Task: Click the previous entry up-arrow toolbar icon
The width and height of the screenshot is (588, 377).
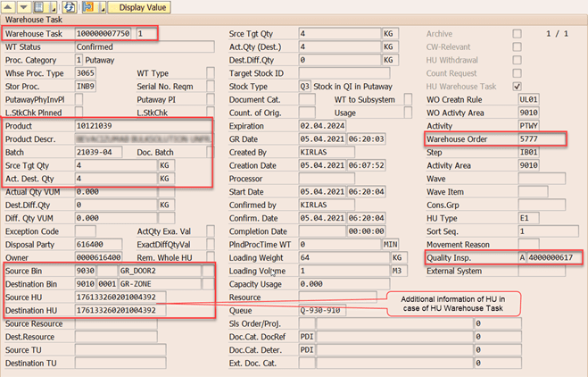Action: (x=8, y=7)
